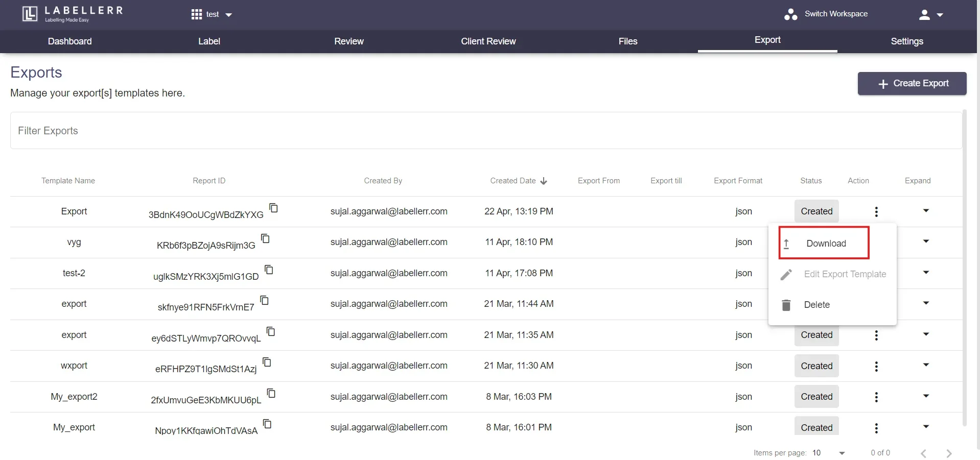
Task: Open the test project dropdown arrow
Action: pos(229,15)
